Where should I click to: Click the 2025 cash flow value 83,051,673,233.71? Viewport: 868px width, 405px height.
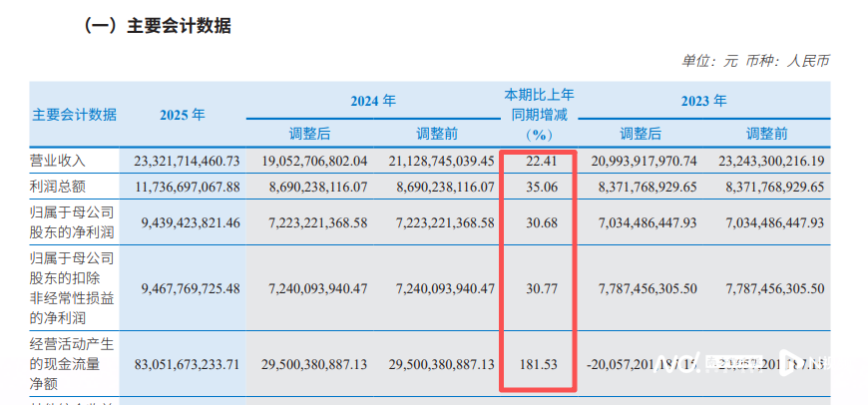(182, 365)
